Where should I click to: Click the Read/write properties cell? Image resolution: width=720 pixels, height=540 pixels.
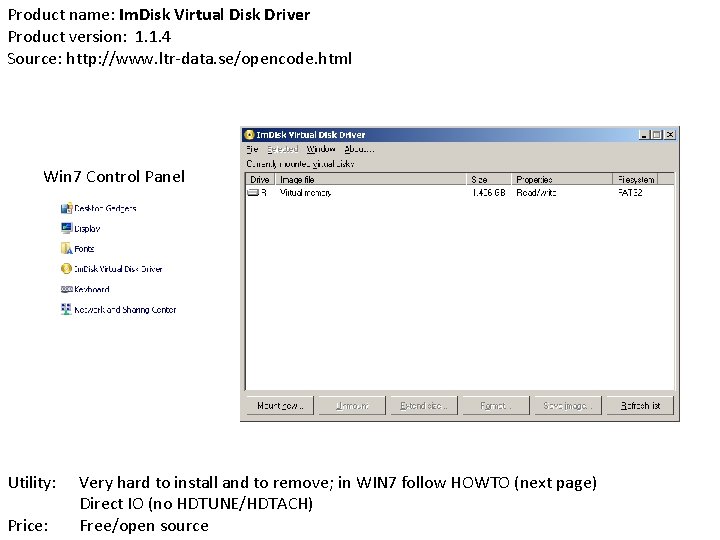point(536,192)
